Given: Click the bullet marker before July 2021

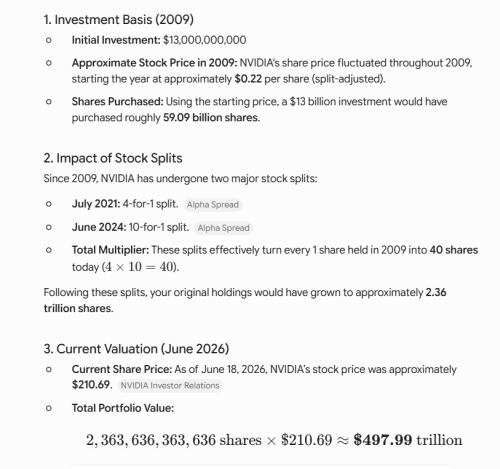Looking at the screenshot, I should [49, 204].
